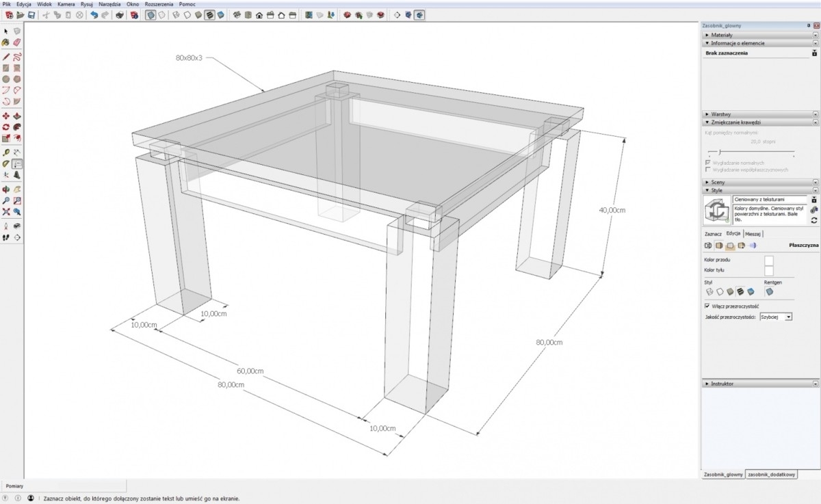Click the X-ray (Rentgen) style icon
Viewport: 821px width, 504px height.
coord(769,292)
